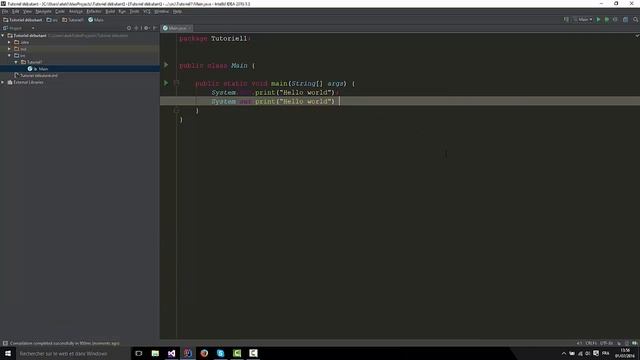
Task: Open the white C application on the taskbar
Action: point(253,353)
